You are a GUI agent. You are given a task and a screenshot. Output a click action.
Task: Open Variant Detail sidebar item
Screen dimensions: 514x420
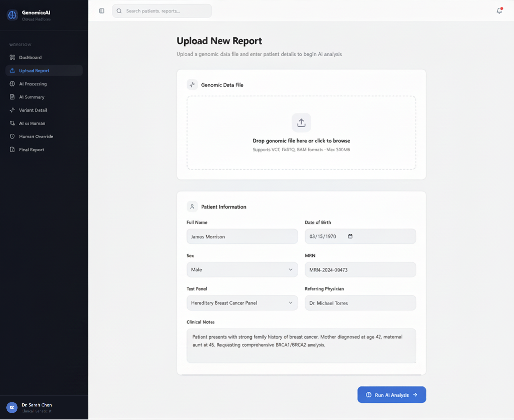[x=44, y=110]
